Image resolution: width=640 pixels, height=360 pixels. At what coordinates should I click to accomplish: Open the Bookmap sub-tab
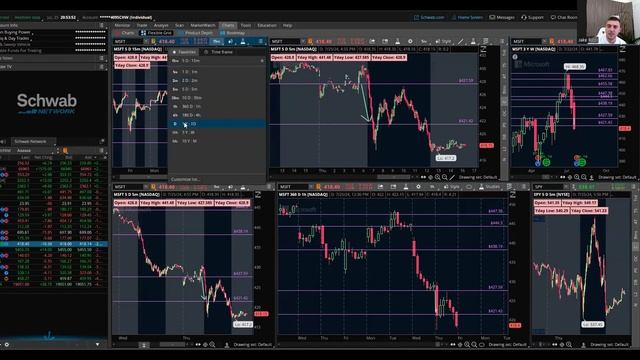233,33
